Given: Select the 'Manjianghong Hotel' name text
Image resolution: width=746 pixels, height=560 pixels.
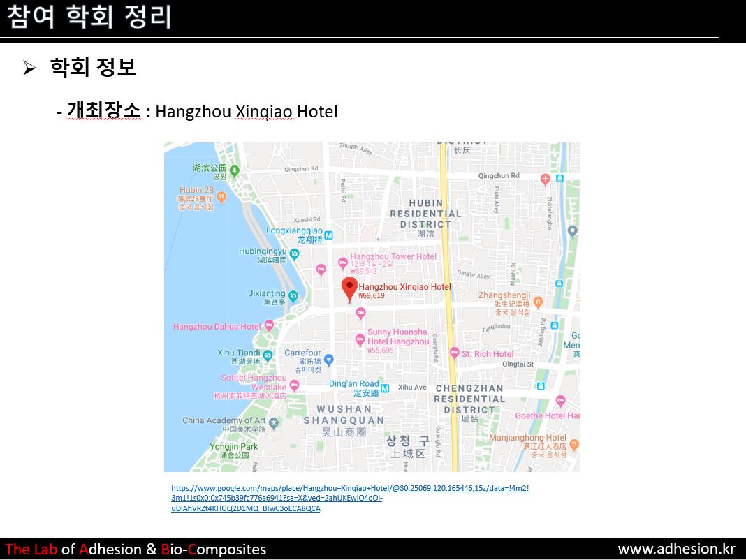Looking at the screenshot, I should point(527,437).
